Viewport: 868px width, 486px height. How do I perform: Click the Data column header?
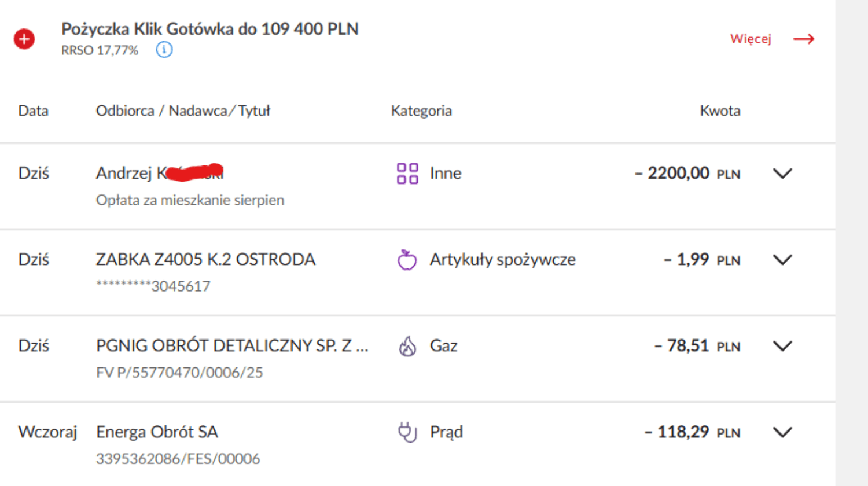click(33, 111)
